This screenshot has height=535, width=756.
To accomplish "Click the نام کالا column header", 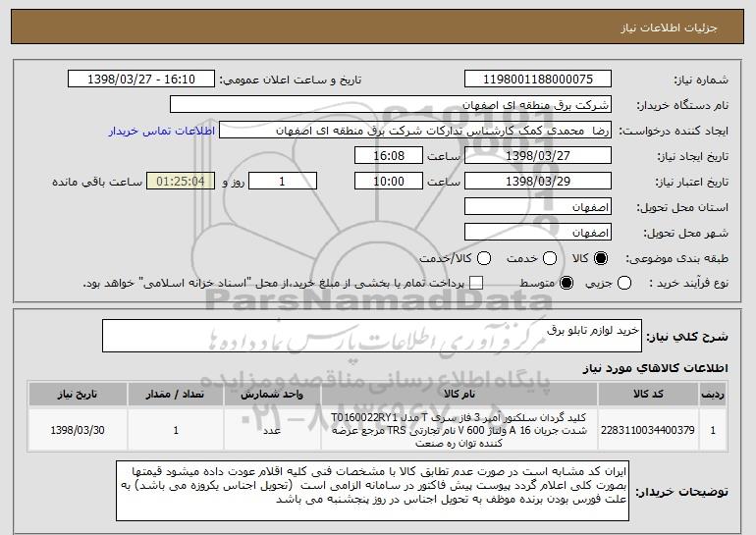I will pos(459,395).
